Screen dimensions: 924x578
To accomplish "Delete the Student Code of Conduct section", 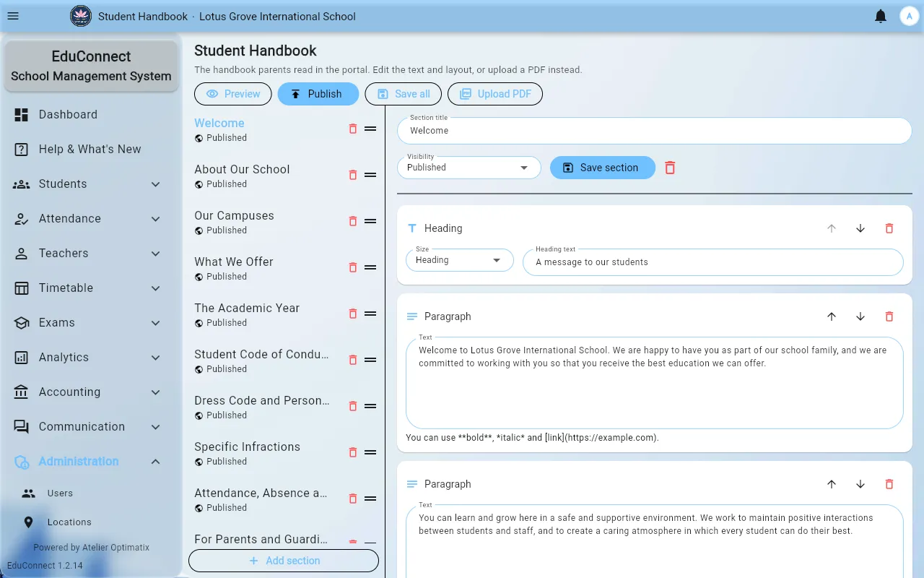I will click(353, 360).
